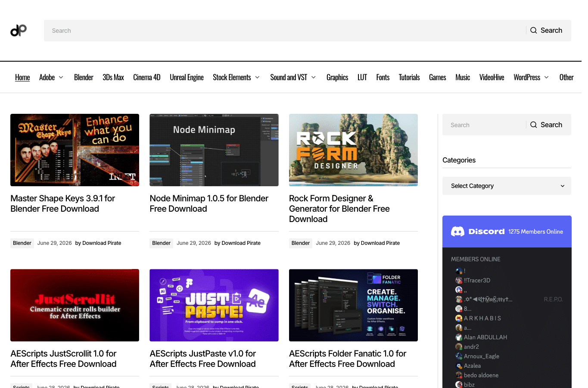Open AEScripts JustPaste v1.0 title link
The width and height of the screenshot is (588, 388).
[x=203, y=359]
